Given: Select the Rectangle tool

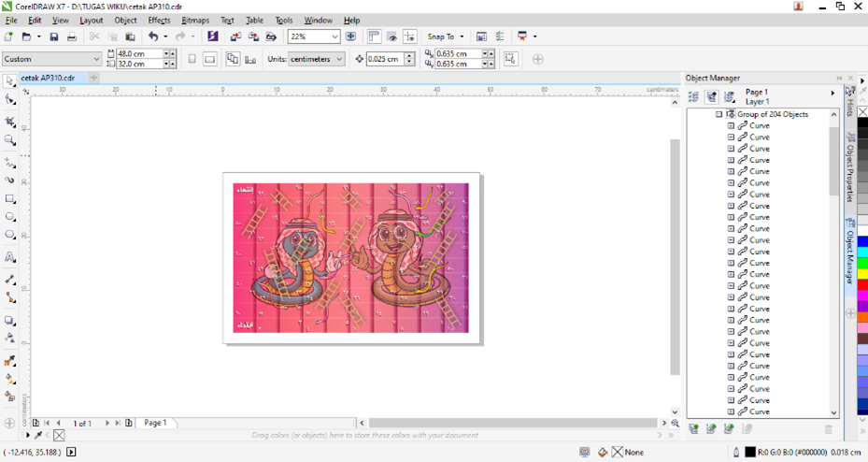Looking at the screenshot, I should click(x=9, y=198).
